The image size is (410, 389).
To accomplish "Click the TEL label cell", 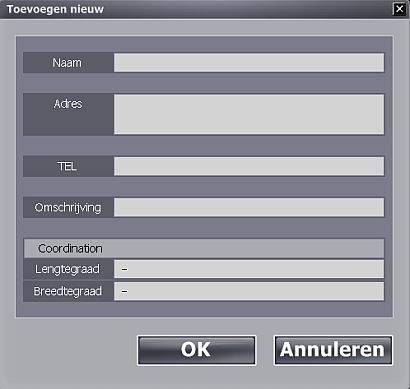I will 68,166.
